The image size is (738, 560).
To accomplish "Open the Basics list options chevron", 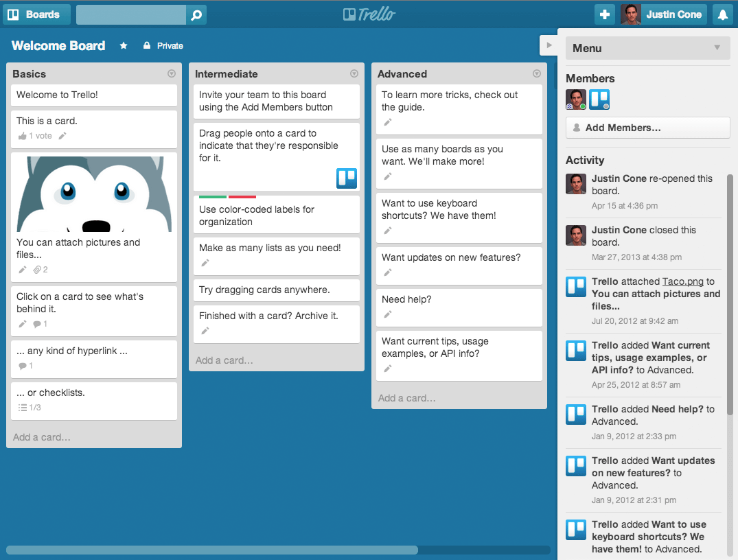I will (x=172, y=73).
